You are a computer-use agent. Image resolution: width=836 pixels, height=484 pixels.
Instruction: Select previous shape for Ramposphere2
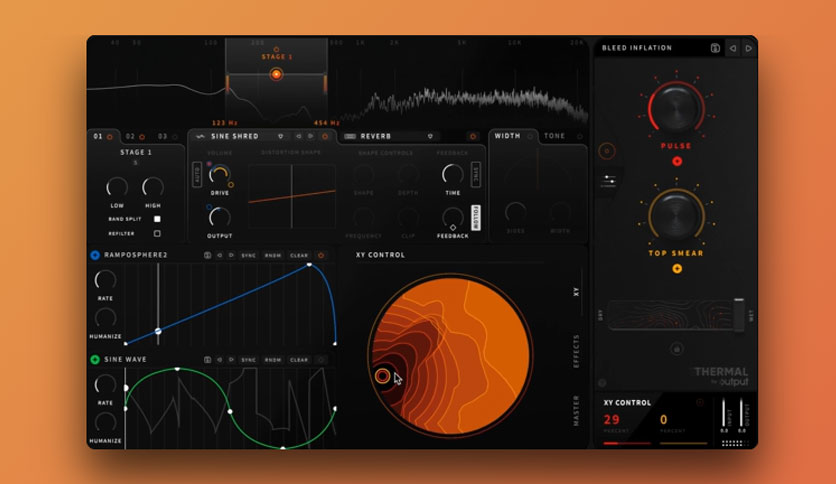pos(220,255)
